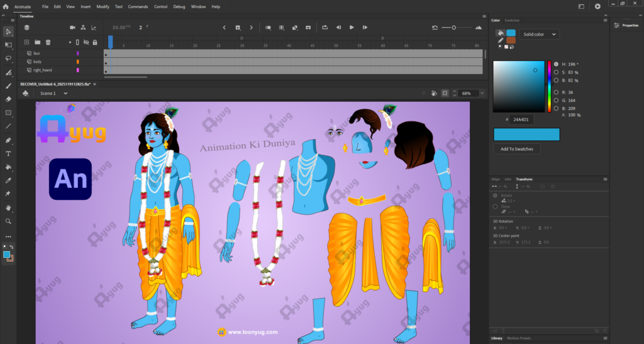Choose the Paint Bucket tool
The image size is (644, 344).
8,167
